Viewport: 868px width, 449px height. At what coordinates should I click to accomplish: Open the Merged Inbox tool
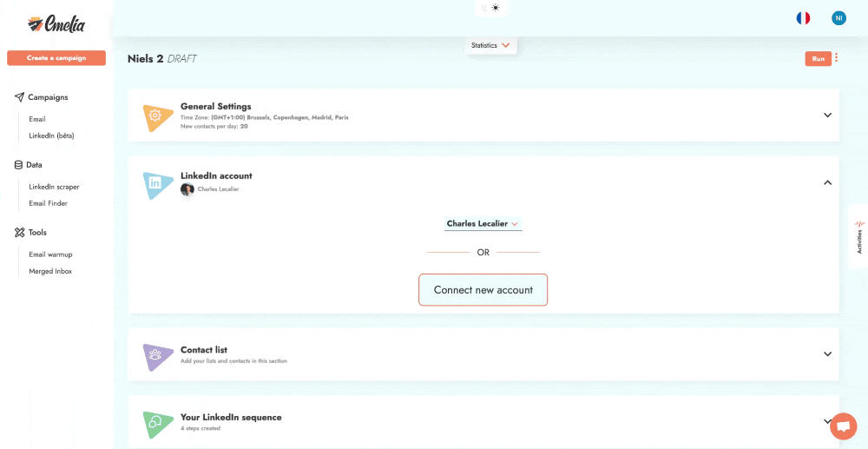50,271
